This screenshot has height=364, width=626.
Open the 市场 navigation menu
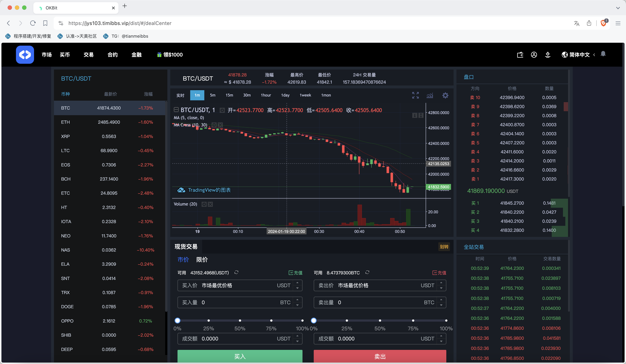pos(47,55)
